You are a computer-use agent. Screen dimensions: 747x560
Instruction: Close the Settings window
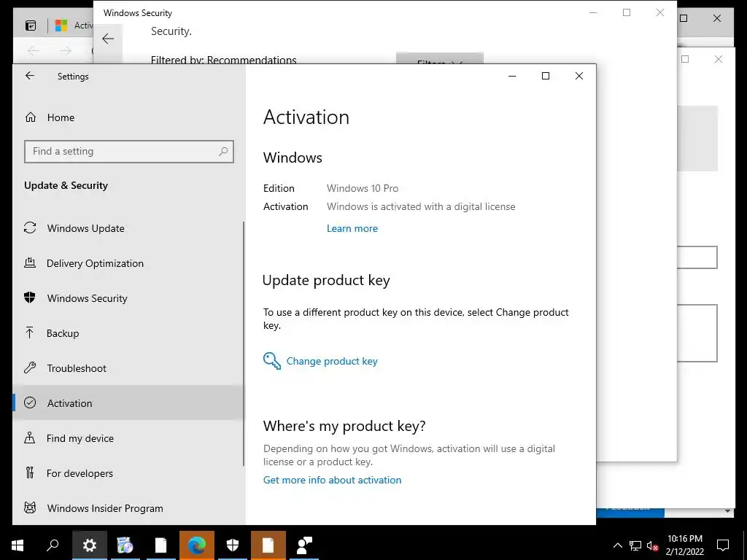point(578,76)
